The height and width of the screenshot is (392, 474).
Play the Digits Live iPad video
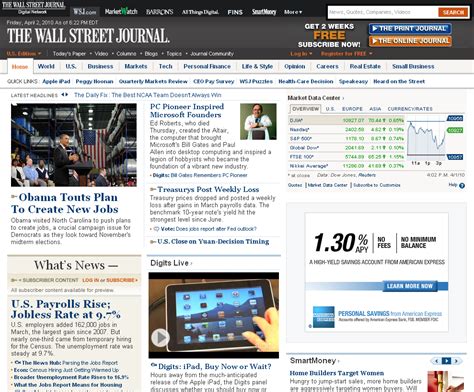pos(161,338)
